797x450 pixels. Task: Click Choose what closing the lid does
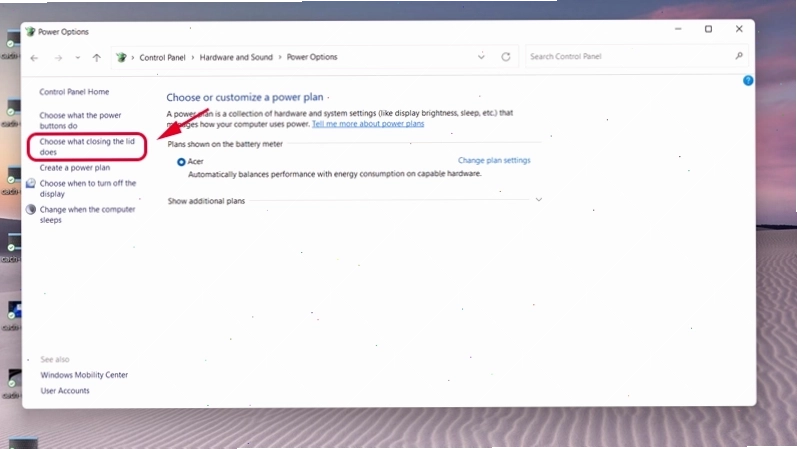click(x=87, y=146)
